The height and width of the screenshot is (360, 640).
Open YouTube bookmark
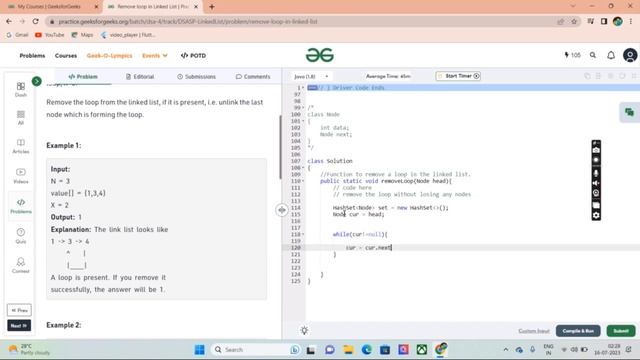(50, 35)
